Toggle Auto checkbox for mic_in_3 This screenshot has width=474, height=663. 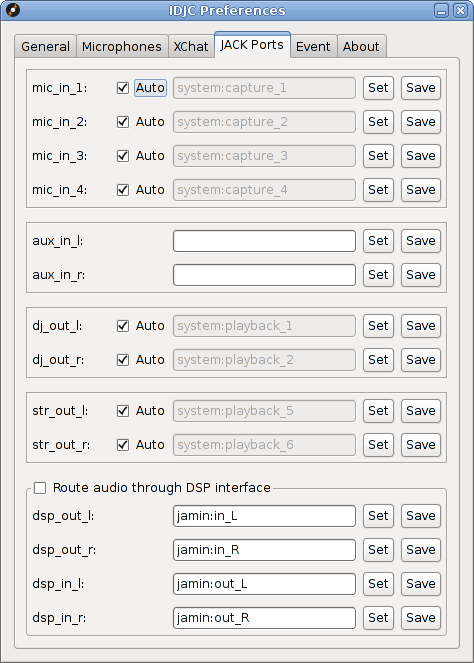click(x=123, y=156)
